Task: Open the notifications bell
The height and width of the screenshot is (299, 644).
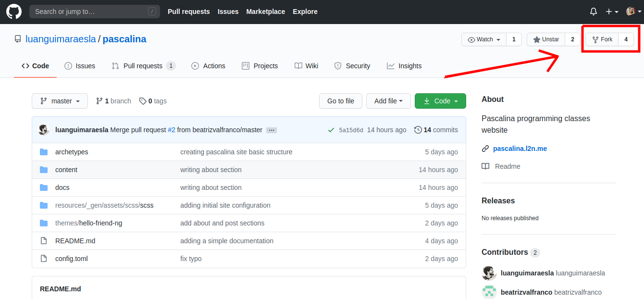Action: coord(594,12)
